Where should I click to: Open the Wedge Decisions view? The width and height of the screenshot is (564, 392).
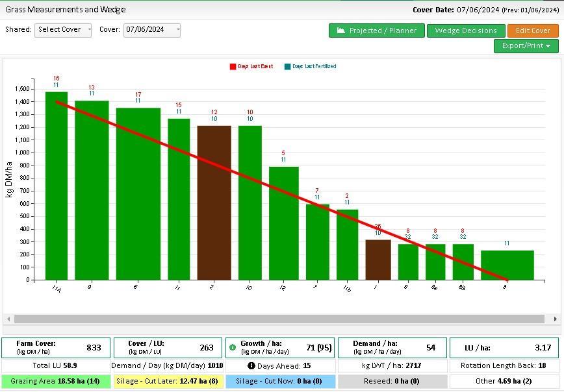tap(465, 31)
